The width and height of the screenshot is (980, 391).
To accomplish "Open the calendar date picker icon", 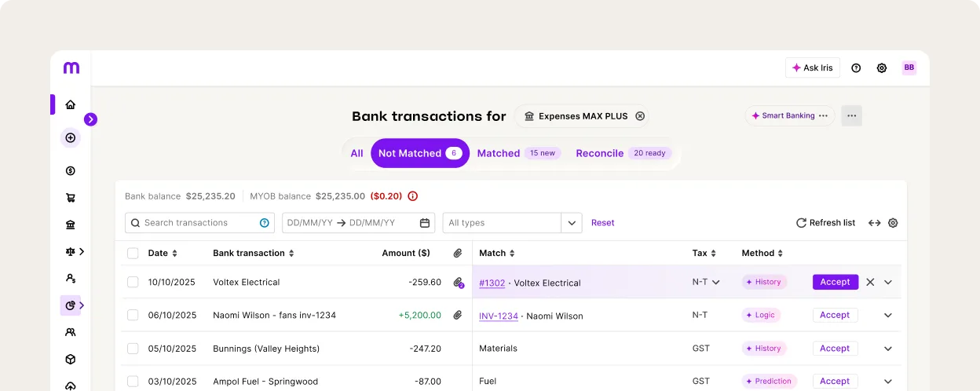I will coord(425,223).
